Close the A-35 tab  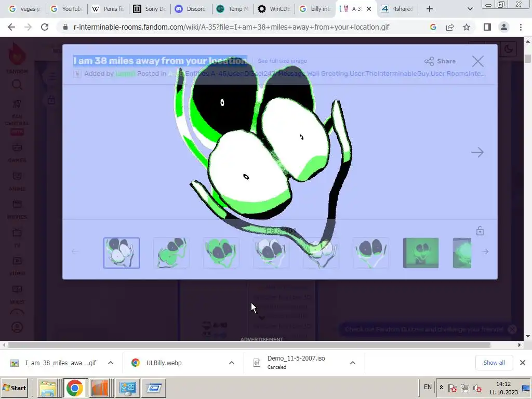369,9
